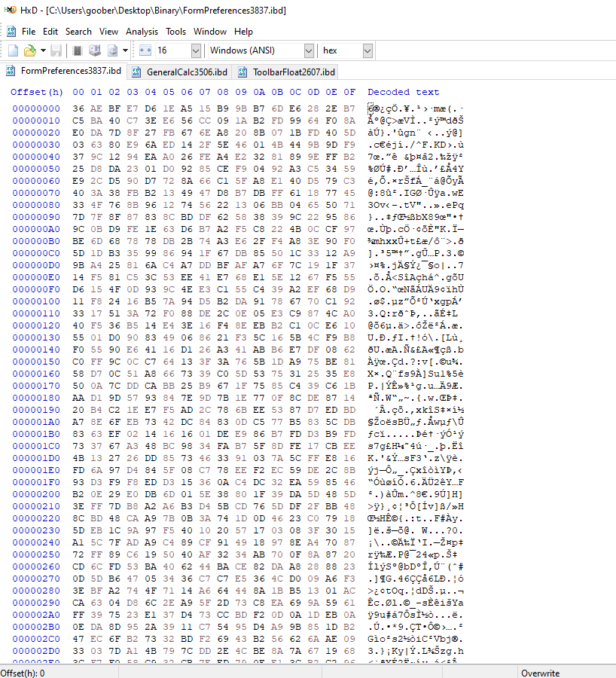This screenshot has height=678, width=616.
Task: Click column header 0A in hex view
Action: (x=259, y=92)
